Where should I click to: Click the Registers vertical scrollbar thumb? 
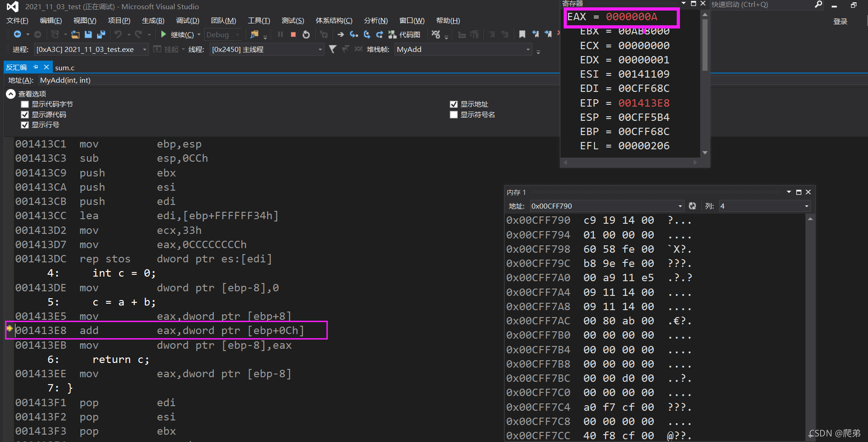pos(705,45)
